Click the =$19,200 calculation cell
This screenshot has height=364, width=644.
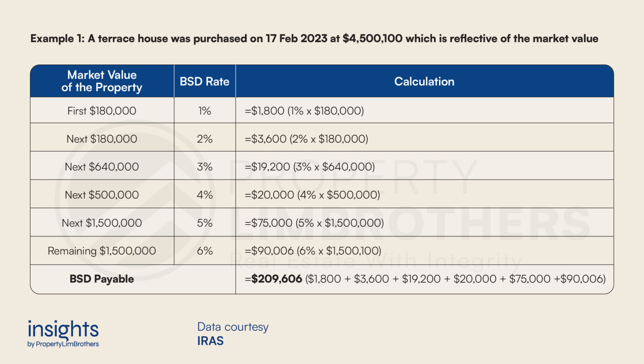click(424, 167)
